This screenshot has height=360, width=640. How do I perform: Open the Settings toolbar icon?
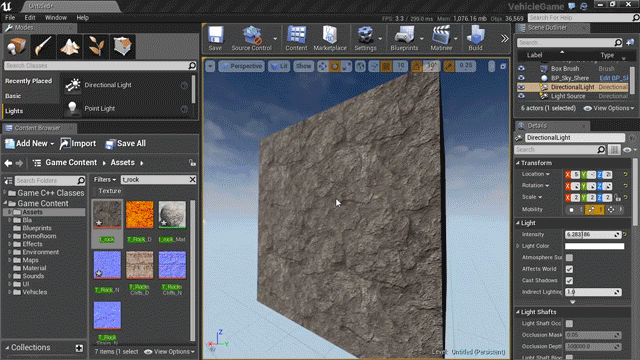(365, 38)
